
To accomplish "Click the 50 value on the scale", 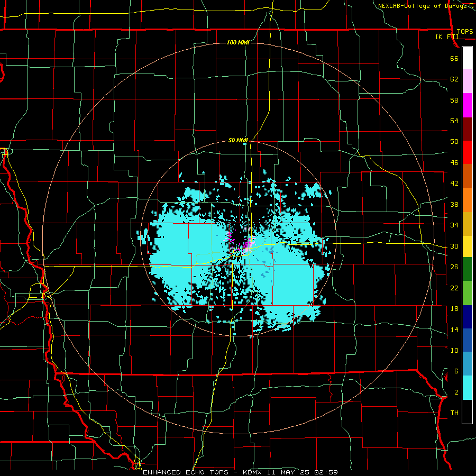I will 454,141.
